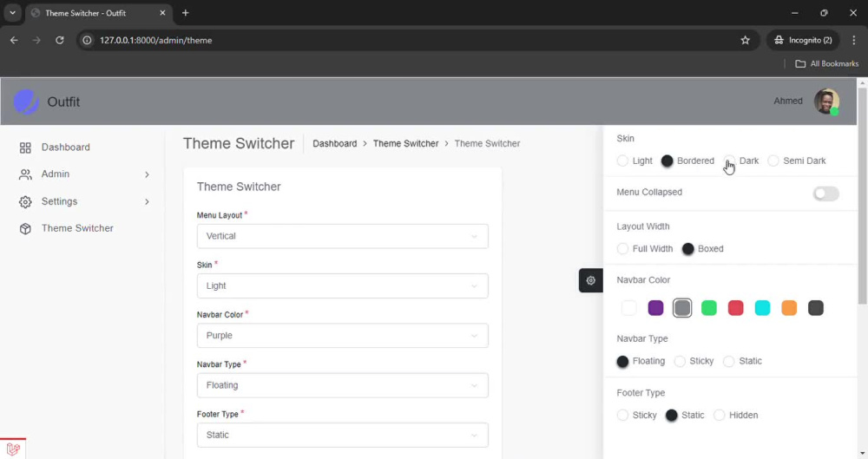Open Dashboard grid icon in sidebar
The height and width of the screenshot is (459, 868).
(25, 148)
